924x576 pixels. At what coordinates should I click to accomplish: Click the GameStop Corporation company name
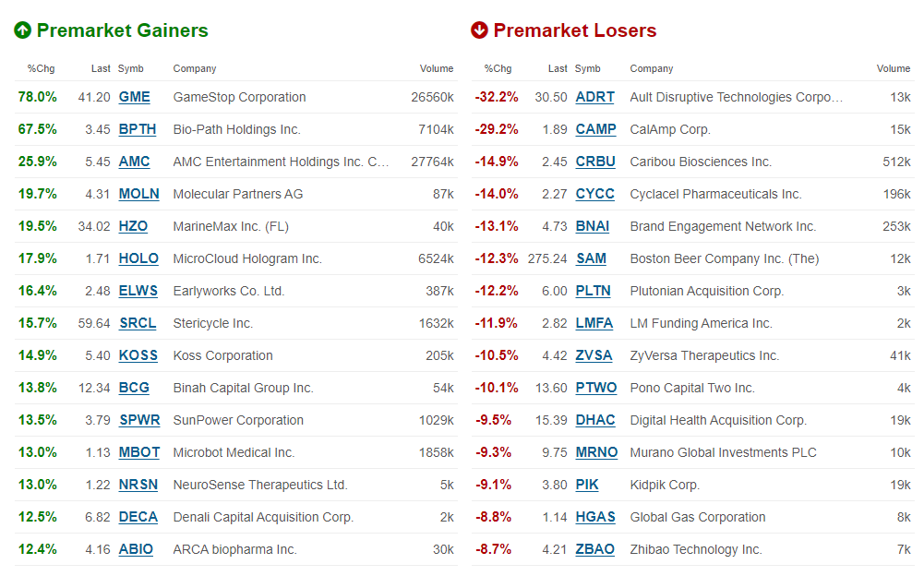pyautogui.click(x=239, y=97)
